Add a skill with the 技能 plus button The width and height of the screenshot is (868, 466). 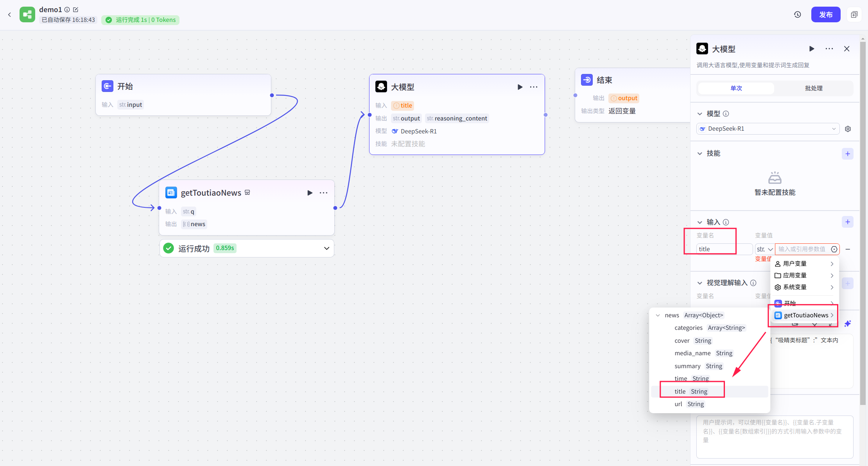click(847, 154)
